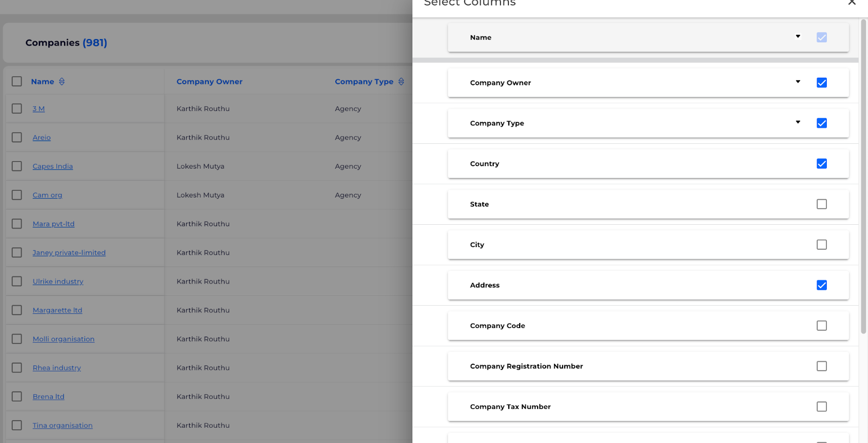868x443 pixels.
Task: Click the Company Tax Number label
Action: (510, 407)
